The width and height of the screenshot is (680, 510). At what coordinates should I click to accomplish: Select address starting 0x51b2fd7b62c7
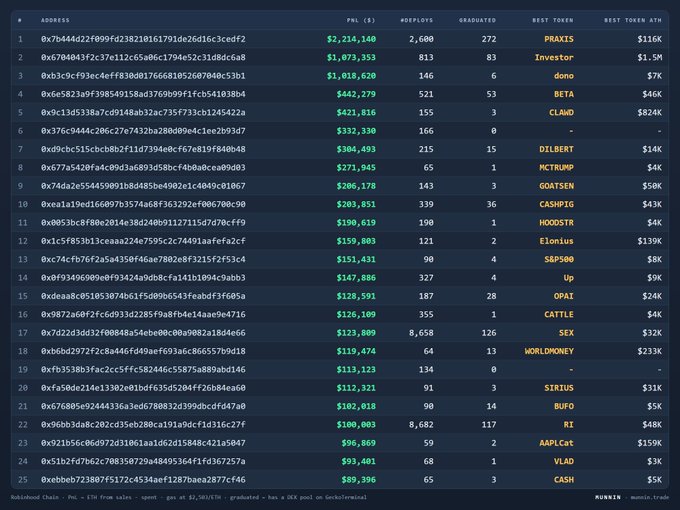point(143,461)
